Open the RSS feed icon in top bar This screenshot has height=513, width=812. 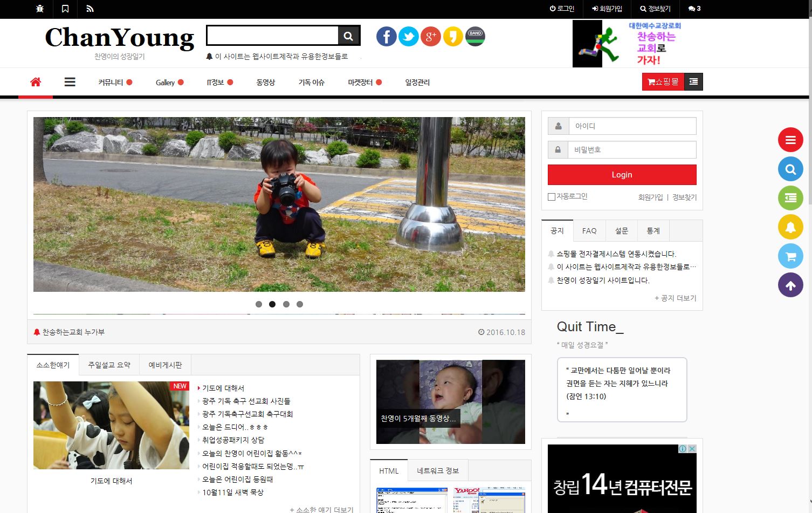click(90, 9)
